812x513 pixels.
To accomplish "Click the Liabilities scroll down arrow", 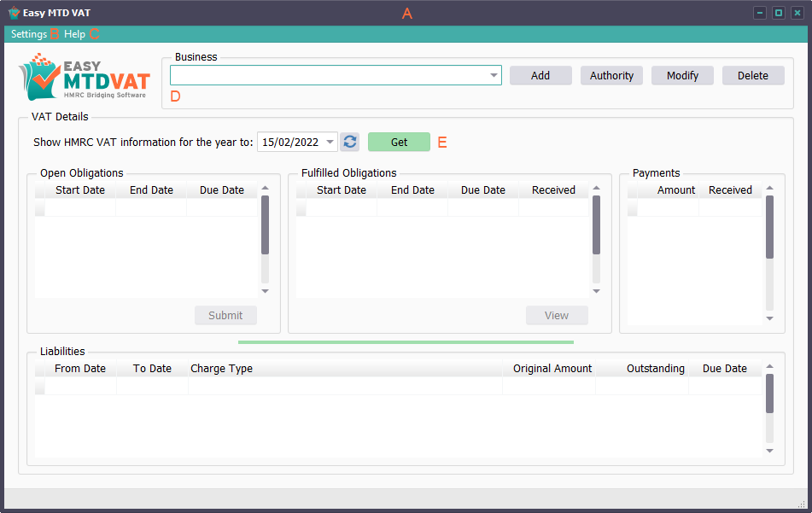I will 769,451.
